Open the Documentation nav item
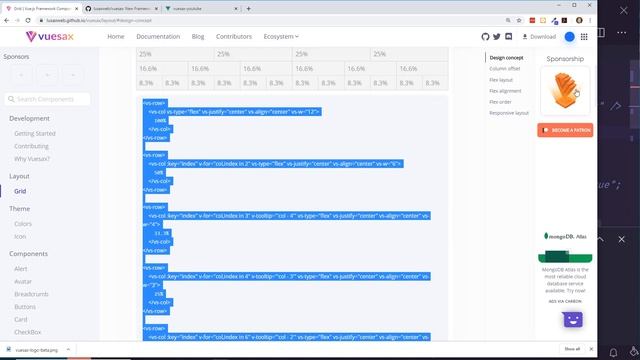640x360 pixels. click(x=158, y=36)
